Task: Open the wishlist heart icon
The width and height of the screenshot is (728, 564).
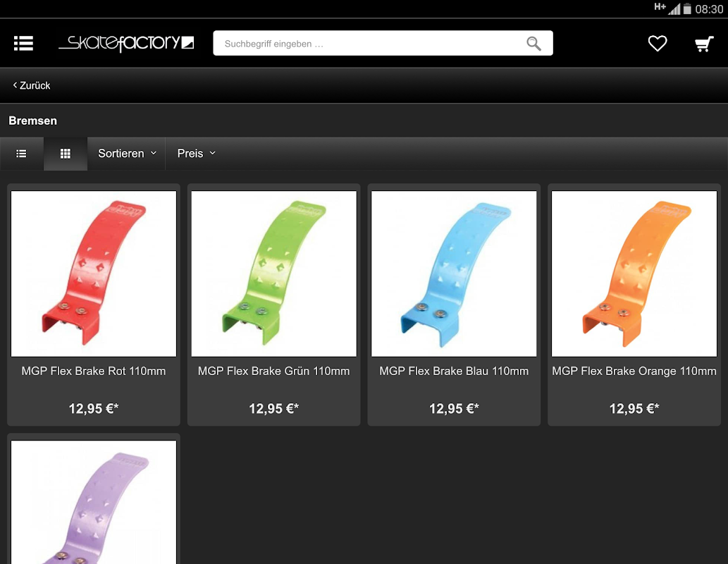Action: tap(658, 44)
